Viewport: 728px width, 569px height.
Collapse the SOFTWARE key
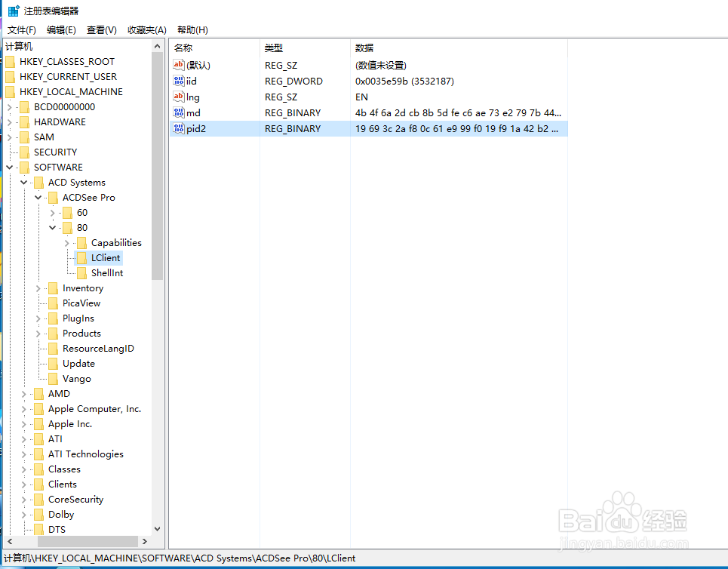pos(10,168)
